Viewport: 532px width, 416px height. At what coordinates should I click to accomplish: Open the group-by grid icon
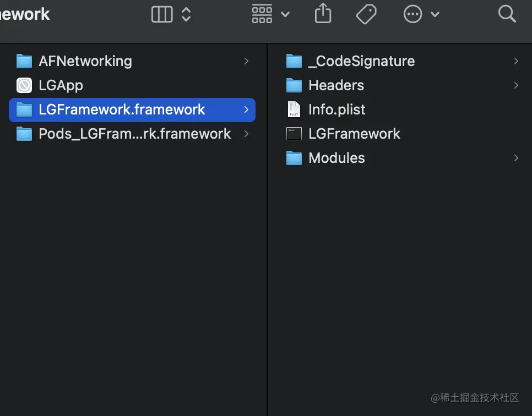point(262,14)
